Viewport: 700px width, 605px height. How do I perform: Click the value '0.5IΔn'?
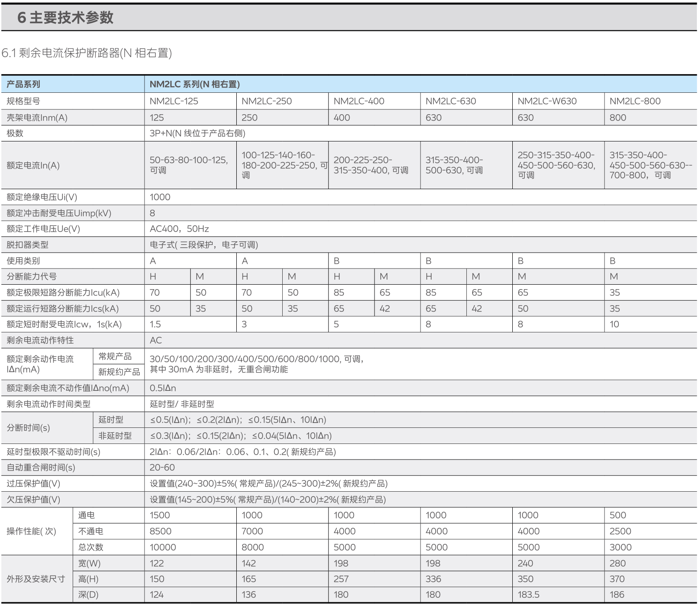[163, 388]
